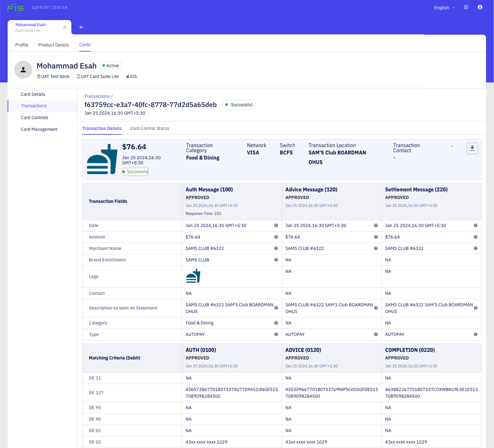Click the help icon beside Auth Message Amount
This screenshot has height=448, width=494.
coord(276,237)
